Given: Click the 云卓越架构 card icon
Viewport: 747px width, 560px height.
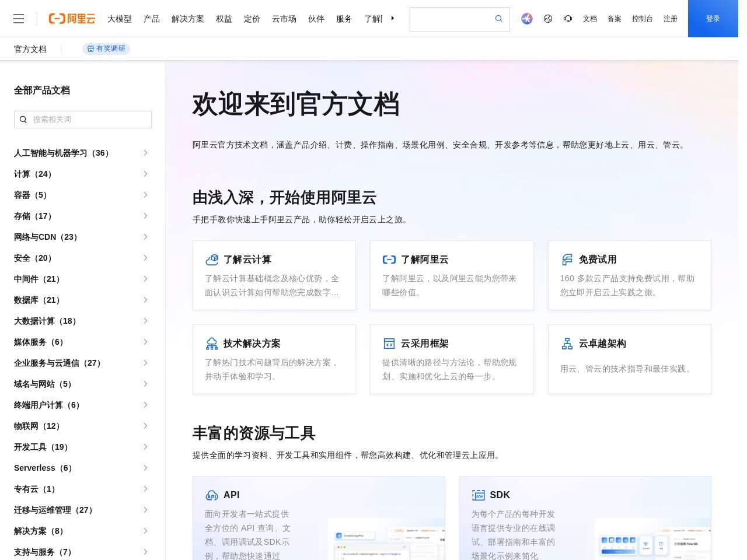Looking at the screenshot, I should (567, 344).
